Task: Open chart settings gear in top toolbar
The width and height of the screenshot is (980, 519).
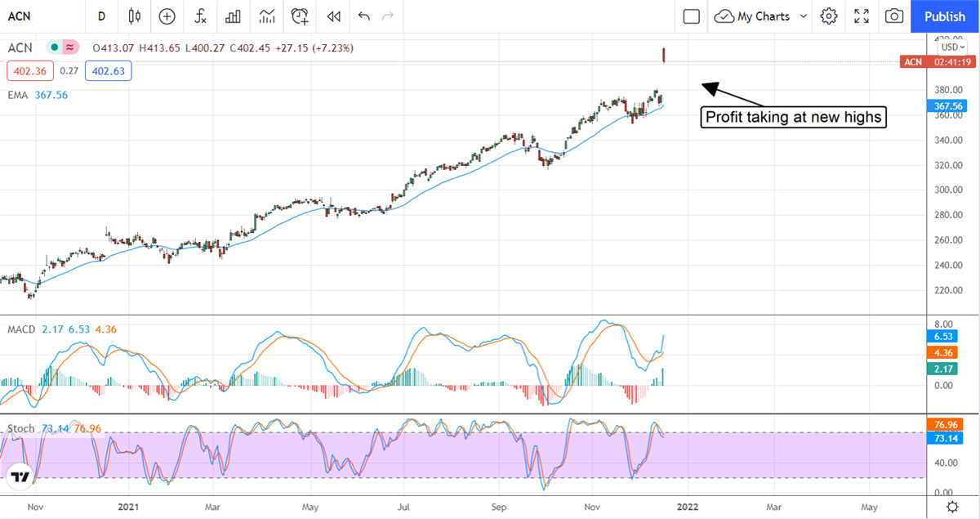Action: point(829,16)
